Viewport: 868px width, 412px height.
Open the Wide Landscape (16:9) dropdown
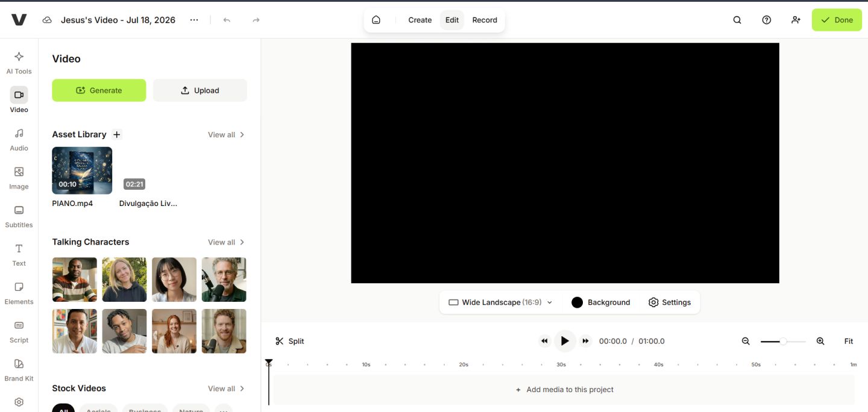point(500,302)
